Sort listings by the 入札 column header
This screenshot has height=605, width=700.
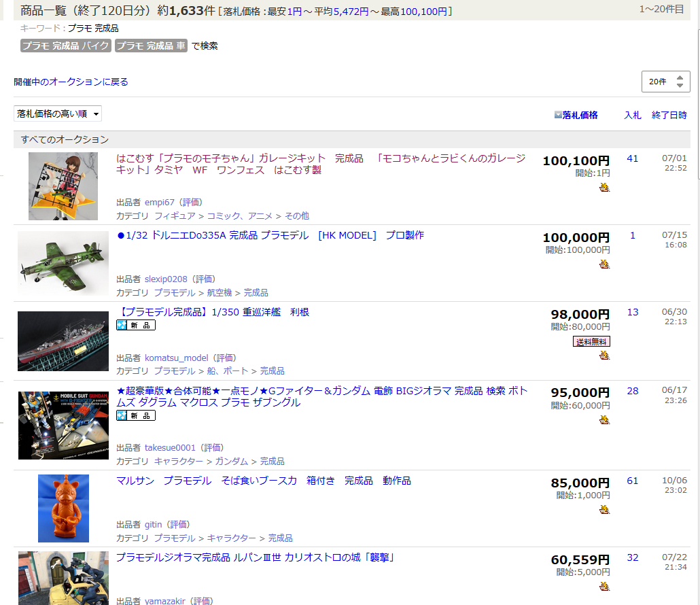click(x=632, y=115)
